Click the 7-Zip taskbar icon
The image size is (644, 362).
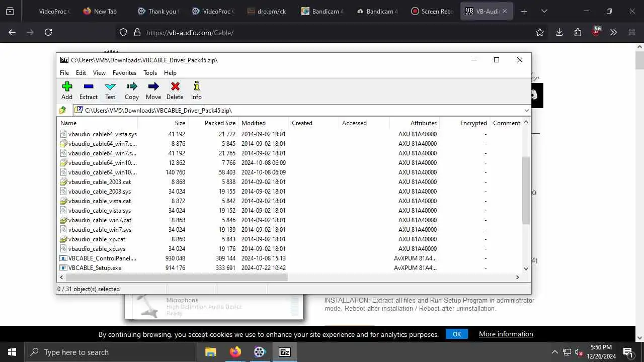pyautogui.click(x=285, y=352)
